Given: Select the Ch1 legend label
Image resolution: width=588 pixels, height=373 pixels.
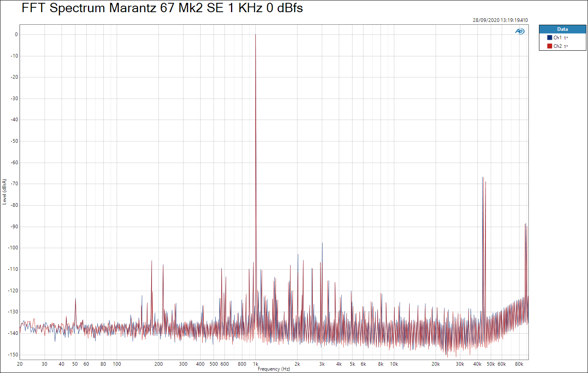Looking at the screenshot, I should click(558, 38).
